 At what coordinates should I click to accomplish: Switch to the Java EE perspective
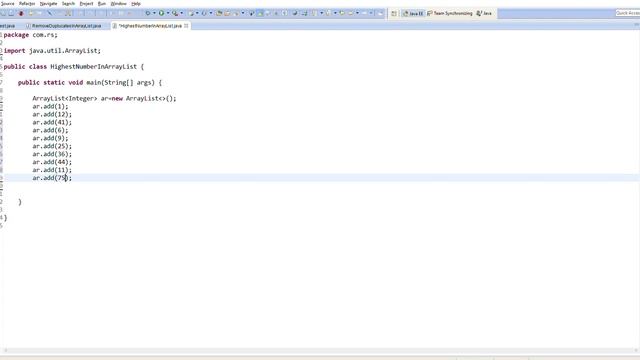tap(413, 13)
